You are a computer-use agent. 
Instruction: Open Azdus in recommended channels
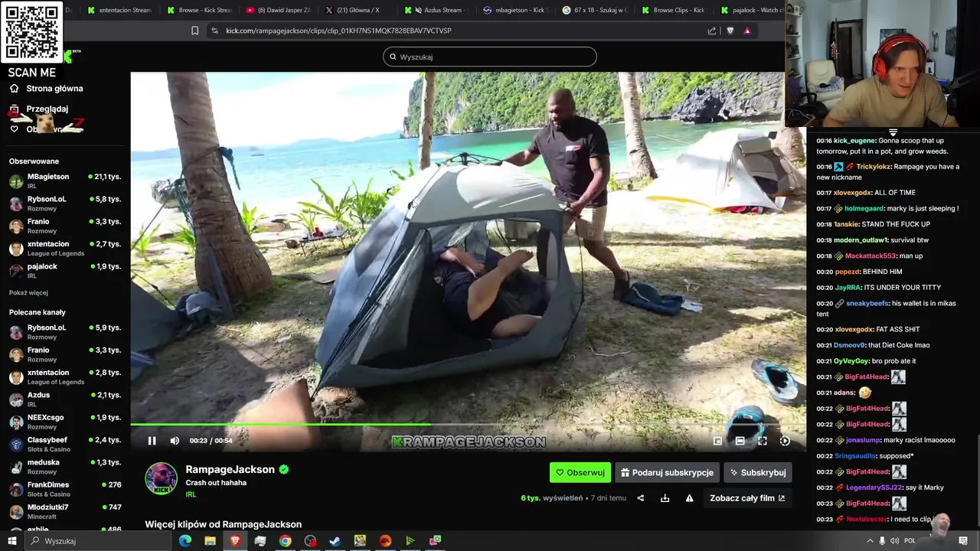(65, 399)
